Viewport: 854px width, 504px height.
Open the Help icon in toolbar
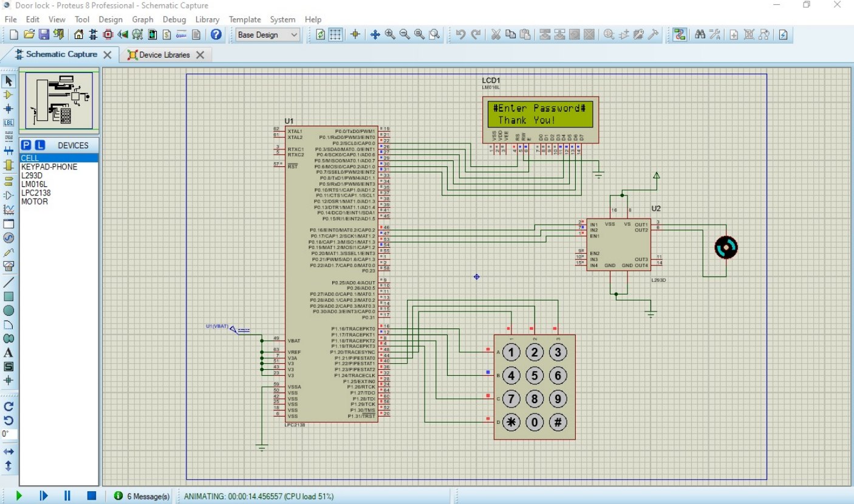[216, 35]
